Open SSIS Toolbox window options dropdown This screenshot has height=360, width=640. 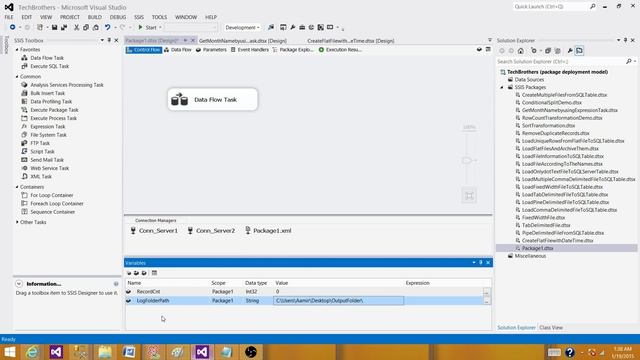[x=102, y=40]
